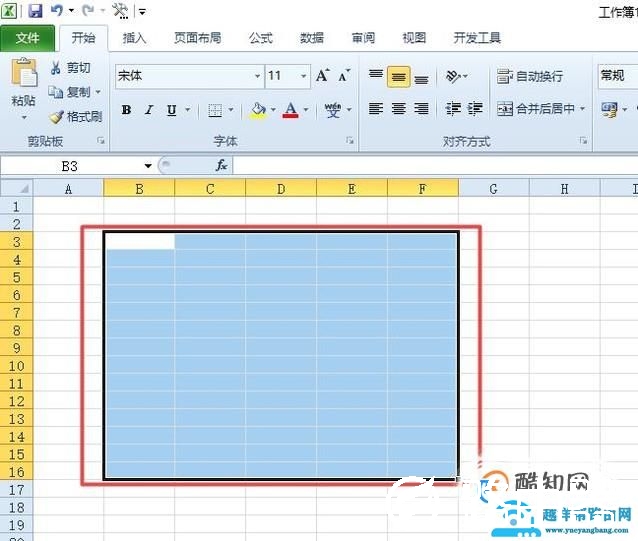The height and width of the screenshot is (541, 638).
Task: Switch to the 插入 ribbon tab
Action: (x=134, y=38)
